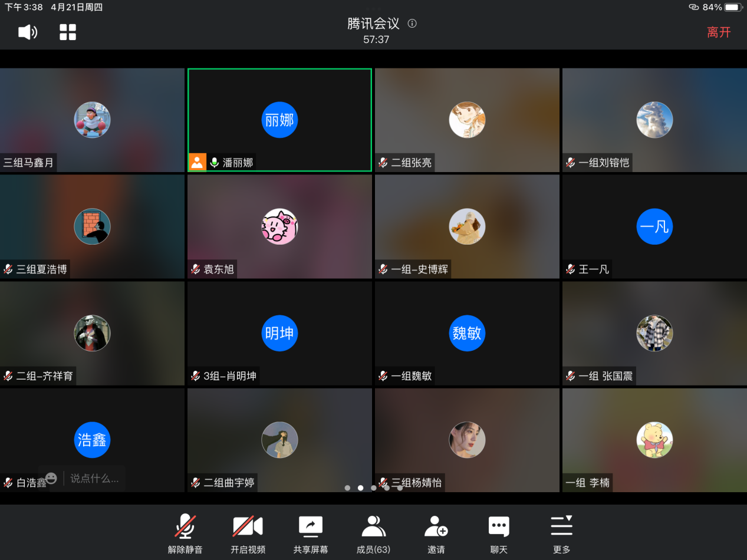747x560 pixels.
Task: Select 一组 李楠's Winnie the Pooh tile
Action: (x=654, y=440)
